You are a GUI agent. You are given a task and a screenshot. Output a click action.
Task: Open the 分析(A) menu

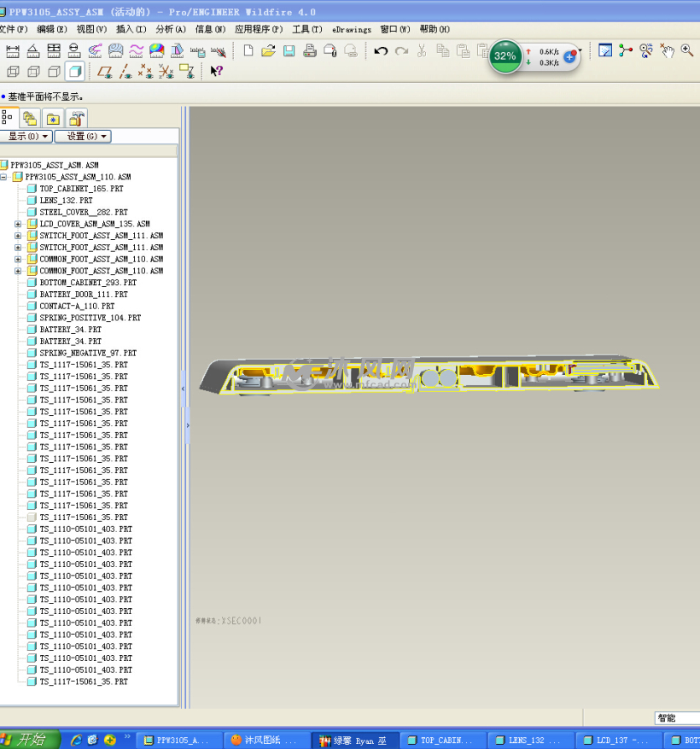coord(171,30)
